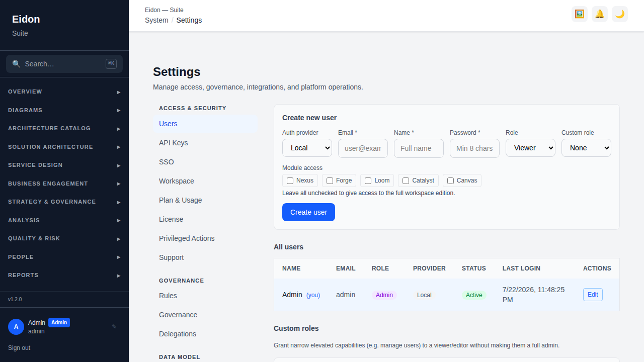Image resolution: width=644 pixels, height=362 pixels.
Task: Open the Governance settings tab
Action: point(205,315)
